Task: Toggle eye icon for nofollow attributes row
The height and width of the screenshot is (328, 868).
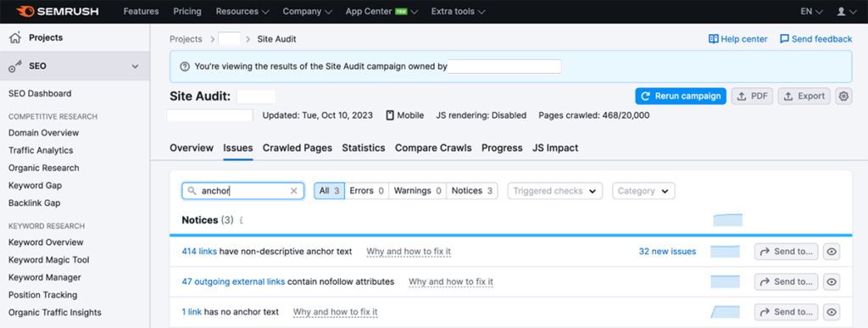Action: [831, 281]
